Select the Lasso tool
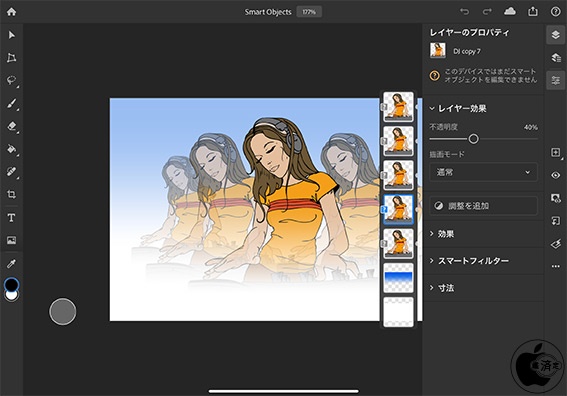This screenshot has width=567, height=396. 11,80
